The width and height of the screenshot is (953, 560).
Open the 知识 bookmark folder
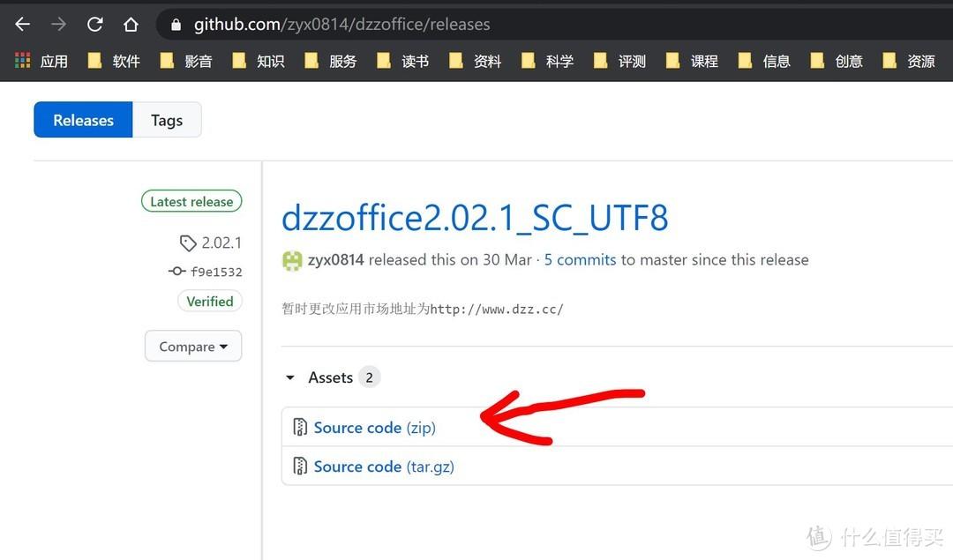pos(259,61)
